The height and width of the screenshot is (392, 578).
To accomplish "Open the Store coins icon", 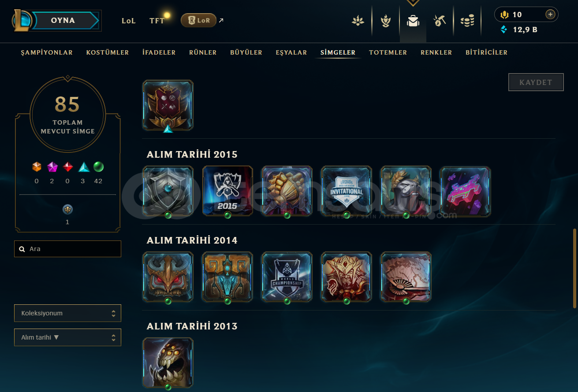I will click(x=467, y=21).
